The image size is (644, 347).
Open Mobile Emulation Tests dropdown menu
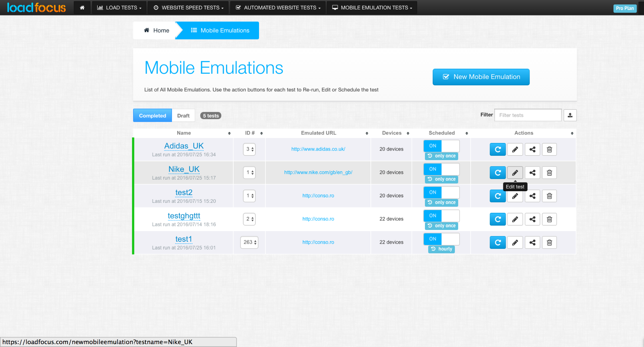point(372,7)
